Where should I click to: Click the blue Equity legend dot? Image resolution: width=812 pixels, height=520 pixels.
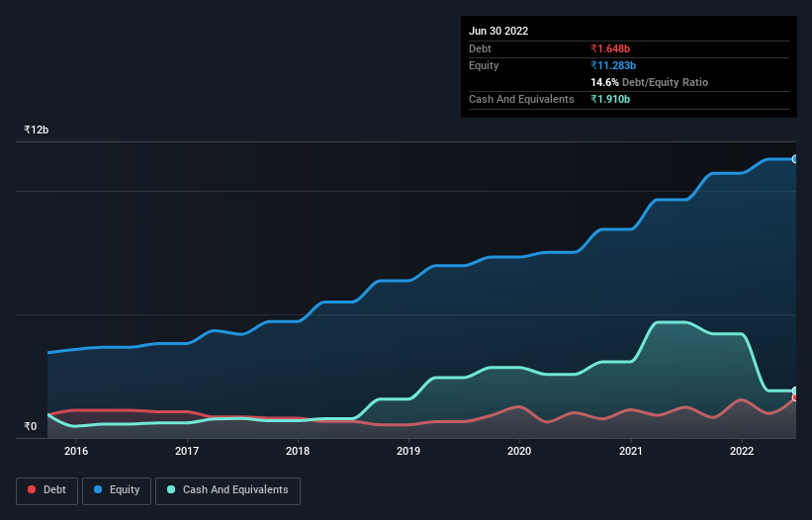(98, 489)
